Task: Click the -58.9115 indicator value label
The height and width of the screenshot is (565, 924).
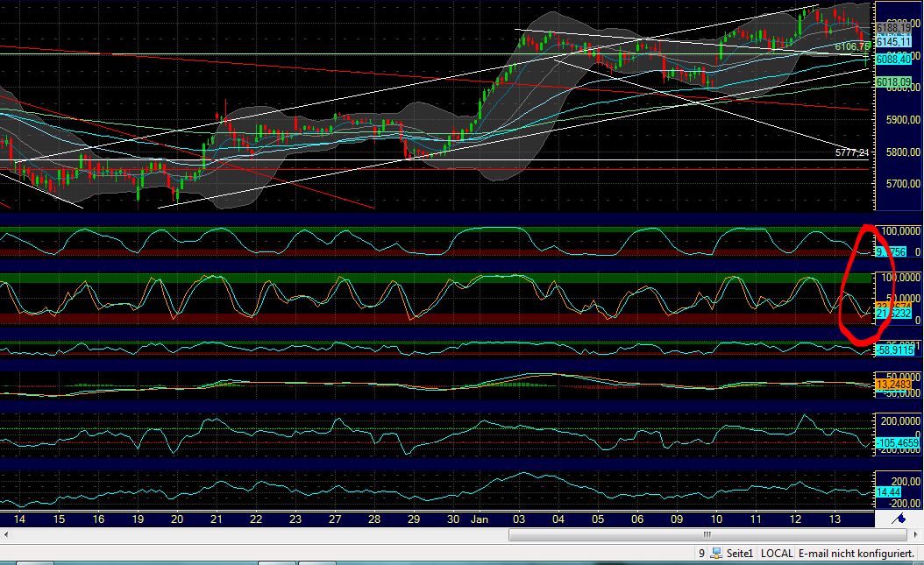Action: (894, 350)
